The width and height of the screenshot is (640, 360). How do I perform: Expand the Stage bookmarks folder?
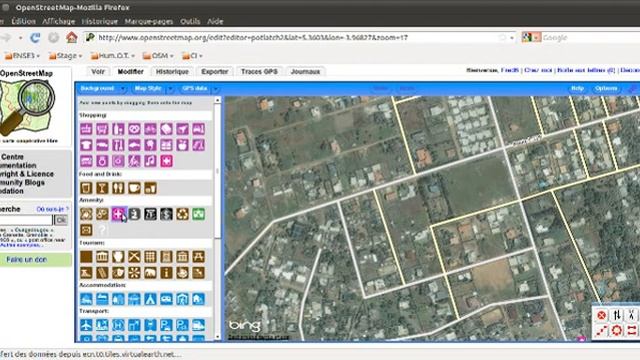(x=65, y=56)
